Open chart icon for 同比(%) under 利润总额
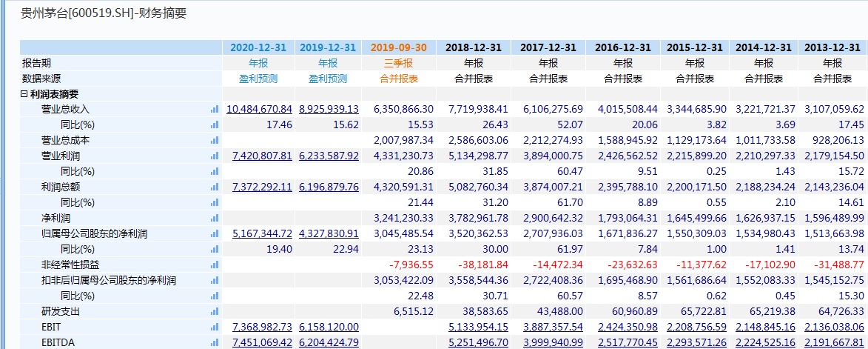This screenshot has height=349, width=868. [215, 203]
